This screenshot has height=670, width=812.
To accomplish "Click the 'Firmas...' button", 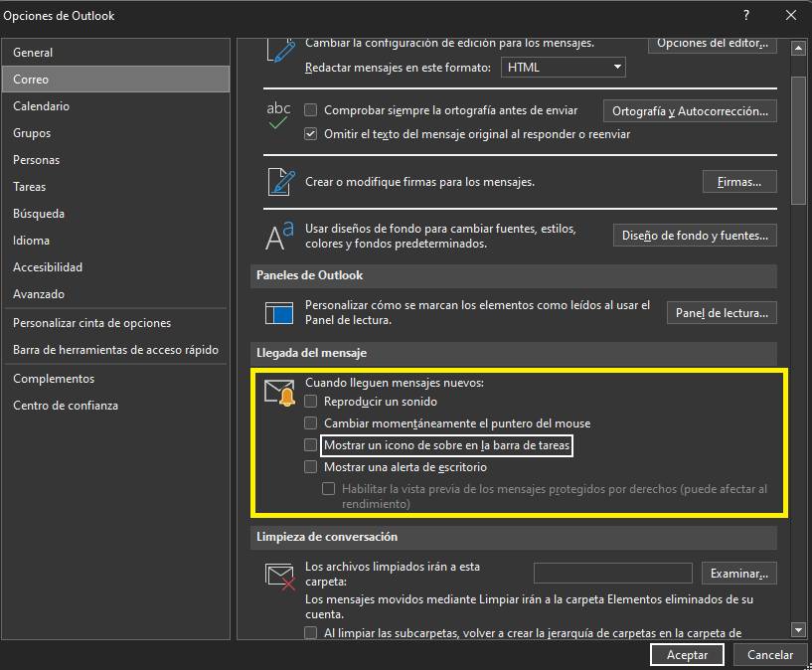I will click(x=739, y=182).
